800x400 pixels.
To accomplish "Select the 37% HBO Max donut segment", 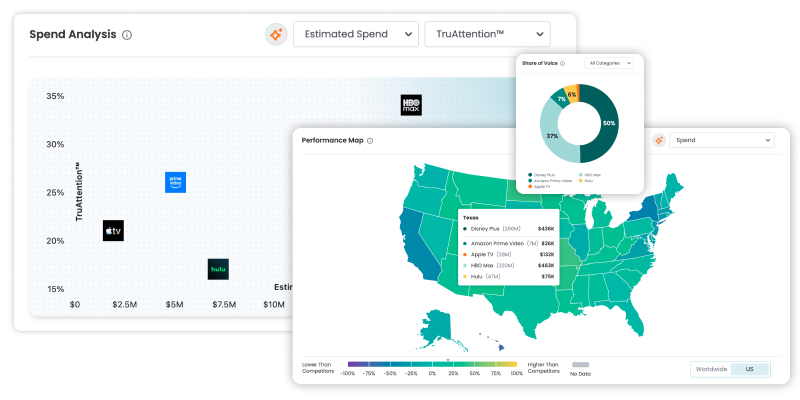I will pos(552,136).
